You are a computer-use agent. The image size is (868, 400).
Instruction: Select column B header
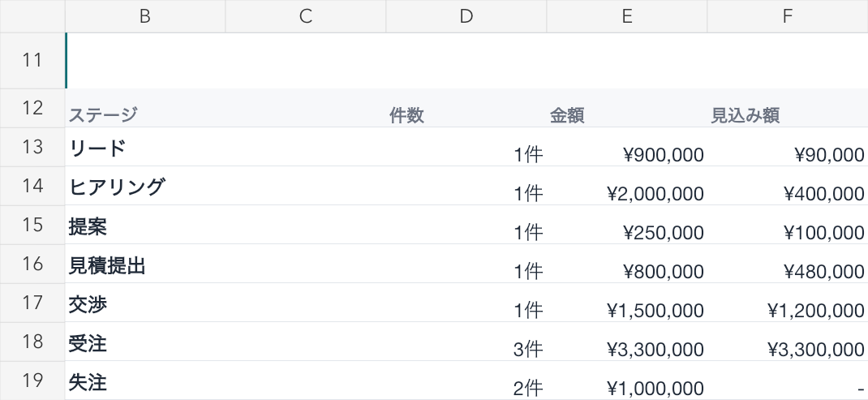(x=145, y=16)
